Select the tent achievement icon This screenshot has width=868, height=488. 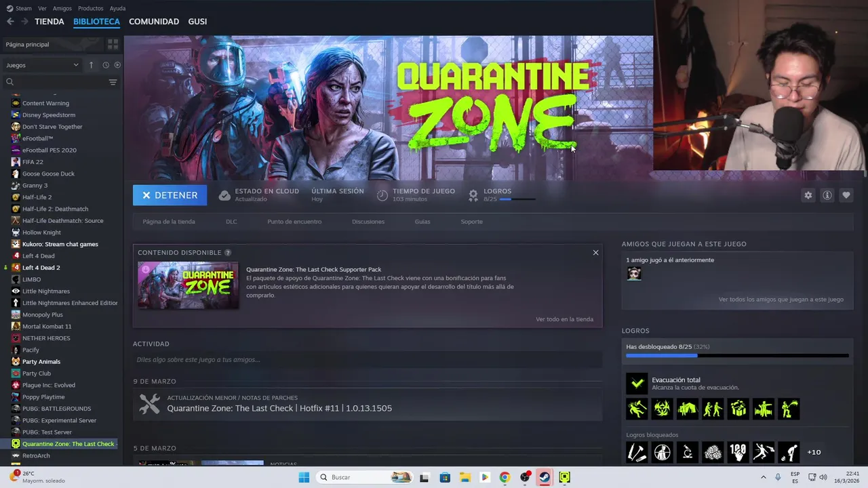click(687, 409)
